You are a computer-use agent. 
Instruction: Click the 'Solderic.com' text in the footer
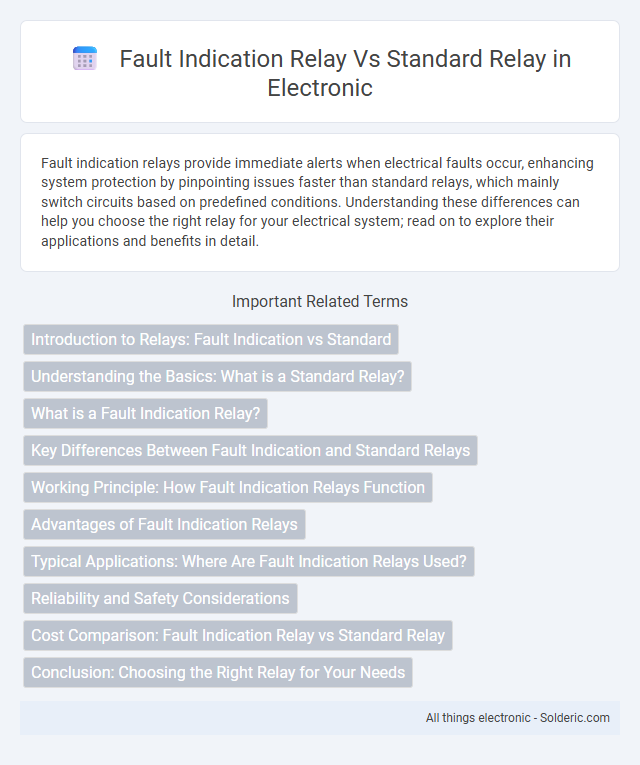tap(575, 718)
